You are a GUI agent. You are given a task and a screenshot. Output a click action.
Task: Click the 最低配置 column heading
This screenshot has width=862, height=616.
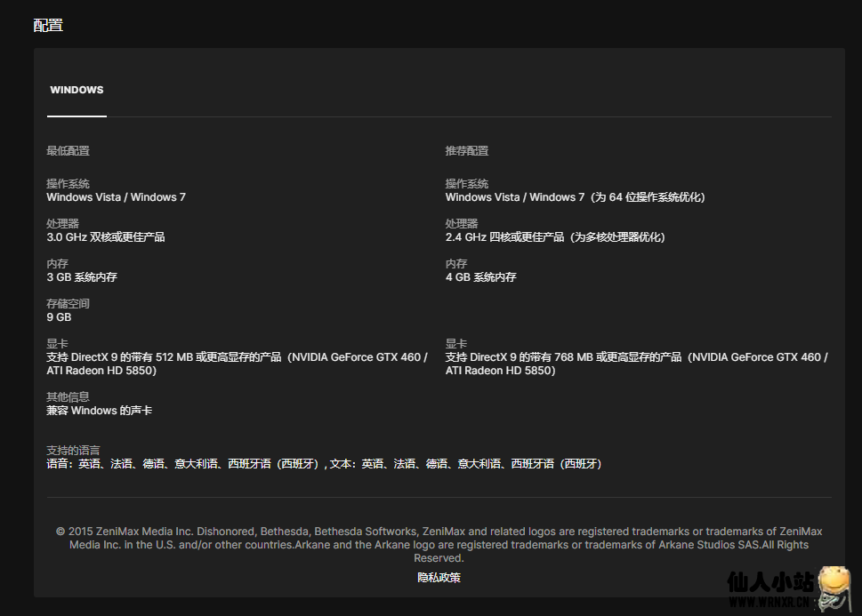coord(68,151)
